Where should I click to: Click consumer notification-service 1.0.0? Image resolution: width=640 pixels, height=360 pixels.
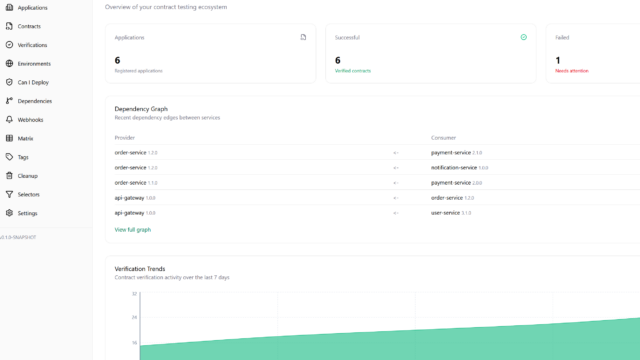460,168
